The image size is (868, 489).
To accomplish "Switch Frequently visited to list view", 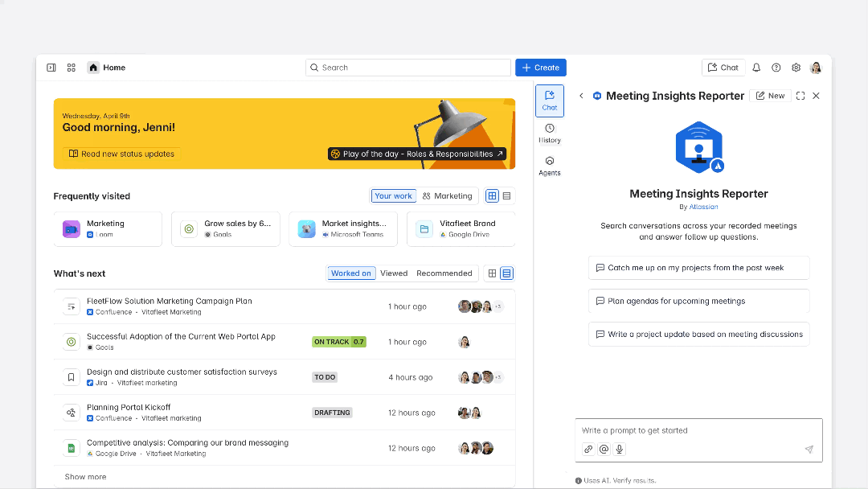I will click(x=507, y=196).
